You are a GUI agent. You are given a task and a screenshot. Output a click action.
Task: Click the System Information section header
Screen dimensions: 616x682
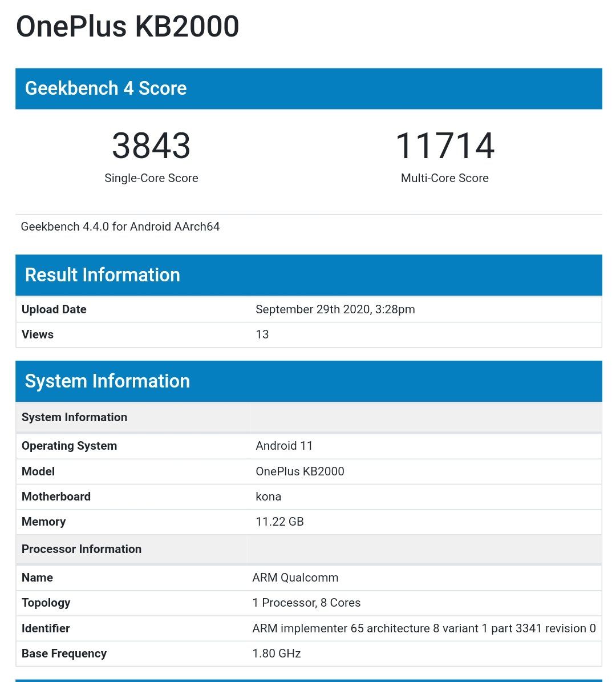(108, 381)
